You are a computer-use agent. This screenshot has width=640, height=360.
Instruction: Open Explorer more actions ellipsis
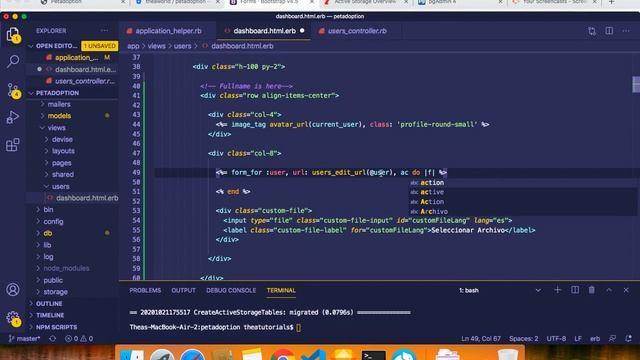click(104, 31)
